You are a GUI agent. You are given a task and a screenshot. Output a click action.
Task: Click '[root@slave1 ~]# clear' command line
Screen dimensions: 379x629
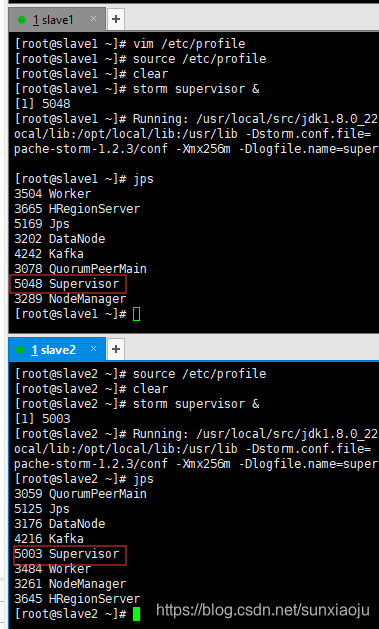coord(91,74)
